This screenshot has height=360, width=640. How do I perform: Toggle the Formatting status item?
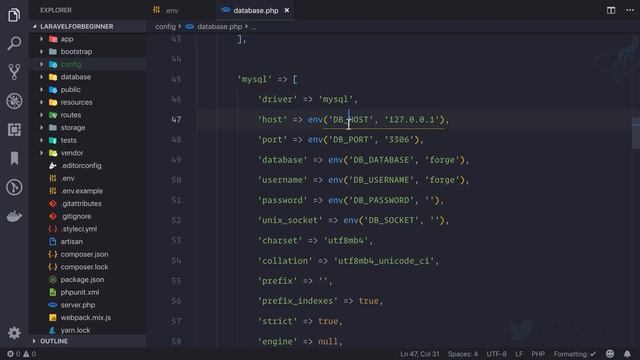[x=575, y=354]
